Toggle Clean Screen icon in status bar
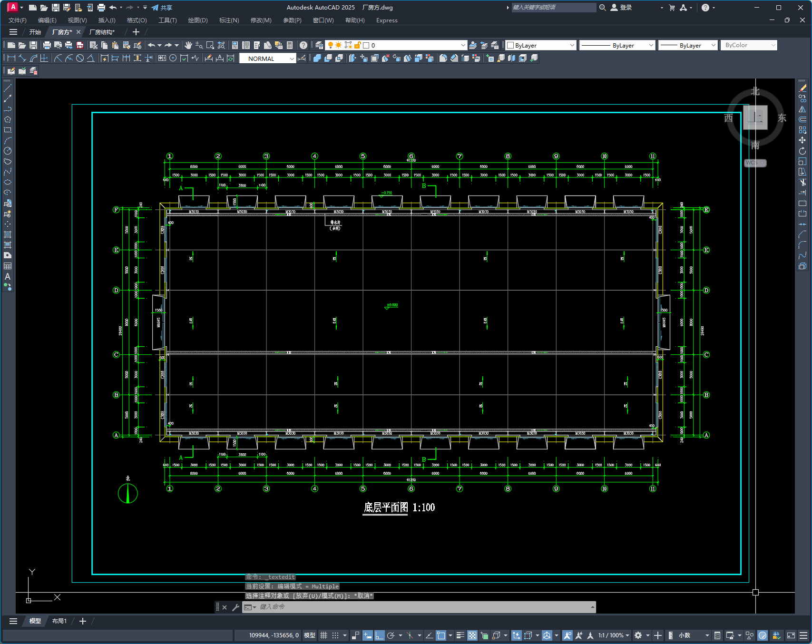 791,635
